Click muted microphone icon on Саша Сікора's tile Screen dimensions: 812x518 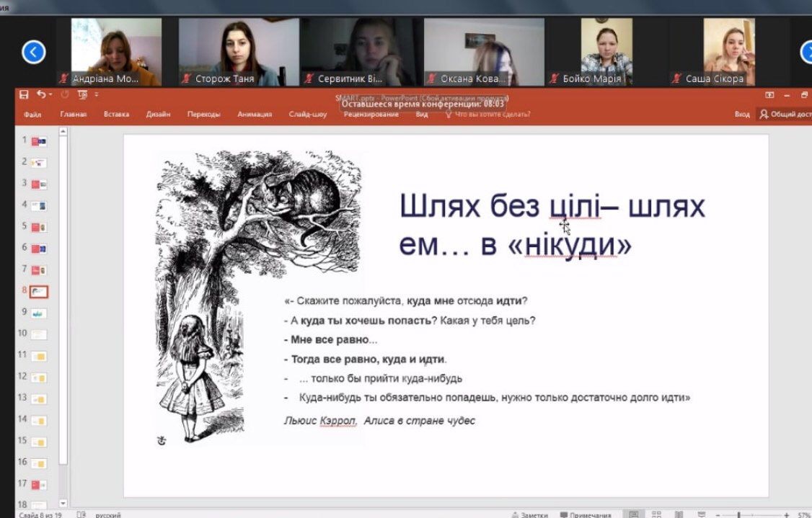pyautogui.click(x=676, y=79)
